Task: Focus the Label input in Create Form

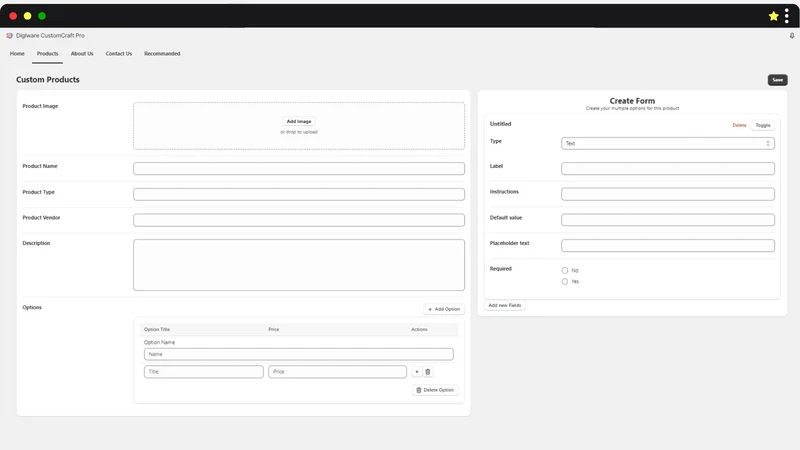Action: click(x=667, y=168)
